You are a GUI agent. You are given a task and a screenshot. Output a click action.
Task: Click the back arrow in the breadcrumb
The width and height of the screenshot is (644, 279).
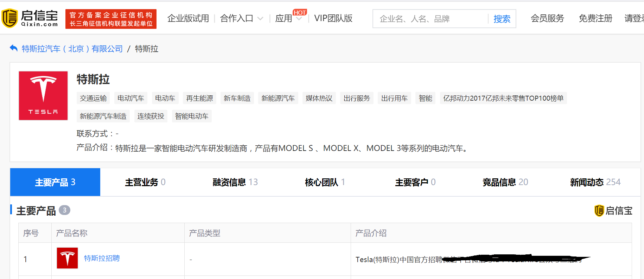pyautogui.click(x=14, y=48)
